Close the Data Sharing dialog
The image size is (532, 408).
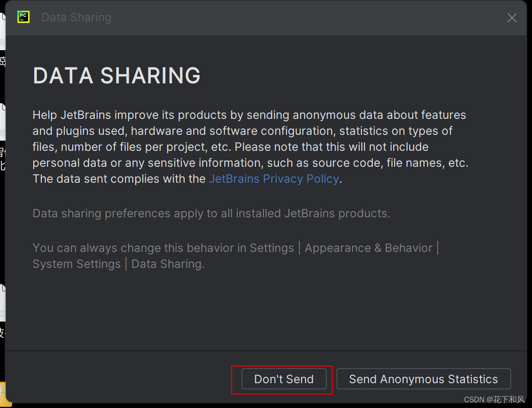tap(512, 18)
